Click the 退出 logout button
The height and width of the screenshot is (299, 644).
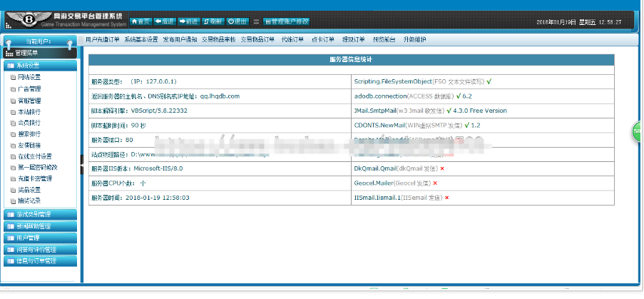pyautogui.click(x=236, y=21)
